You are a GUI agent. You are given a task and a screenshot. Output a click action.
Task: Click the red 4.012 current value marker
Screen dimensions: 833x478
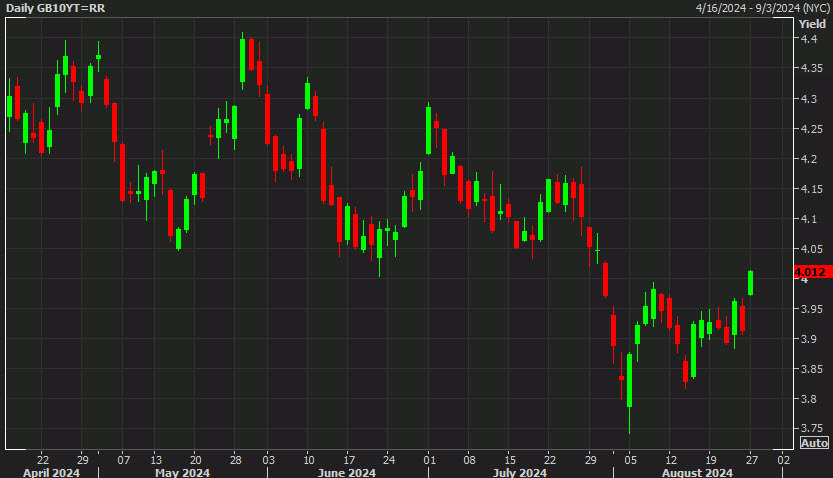[808, 272]
